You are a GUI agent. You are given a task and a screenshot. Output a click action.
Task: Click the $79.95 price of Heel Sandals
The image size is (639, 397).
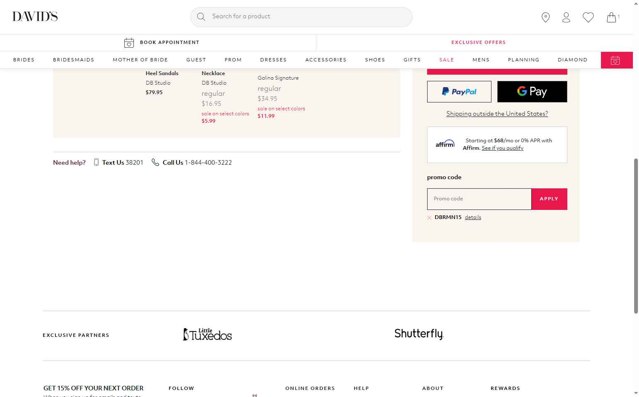[x=154, y=93]
